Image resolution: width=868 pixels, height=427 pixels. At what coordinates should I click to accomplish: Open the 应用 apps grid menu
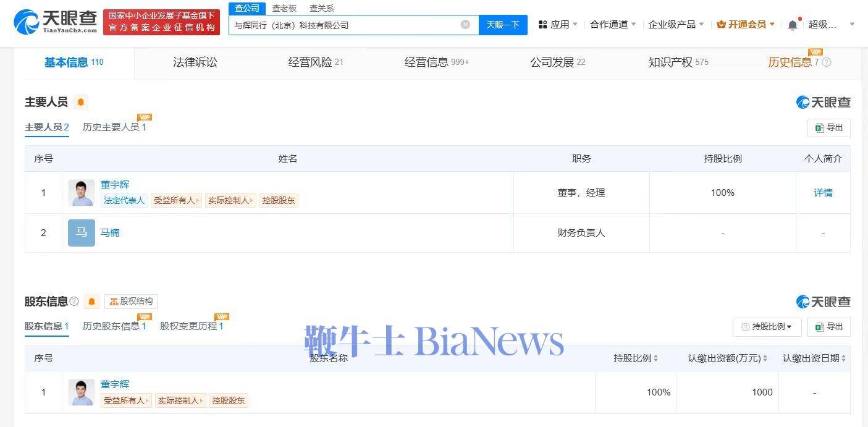point(558,25)
